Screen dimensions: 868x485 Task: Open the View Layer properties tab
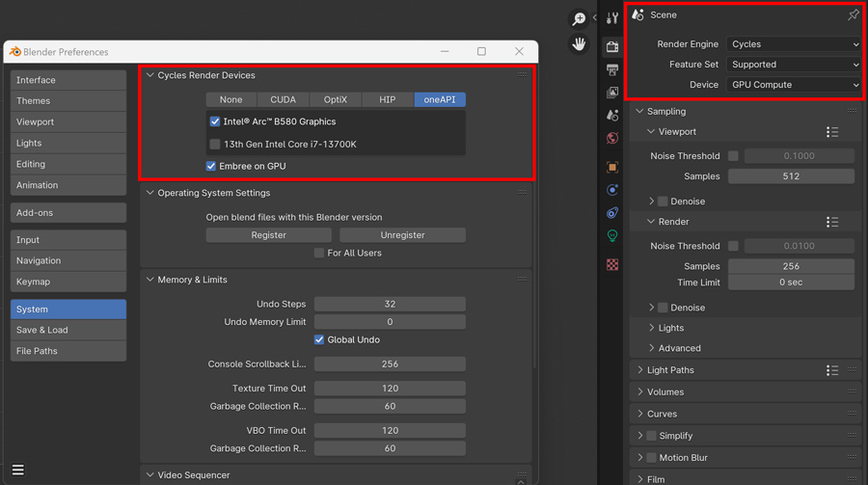pyautogui.click(x=612, y=93)
